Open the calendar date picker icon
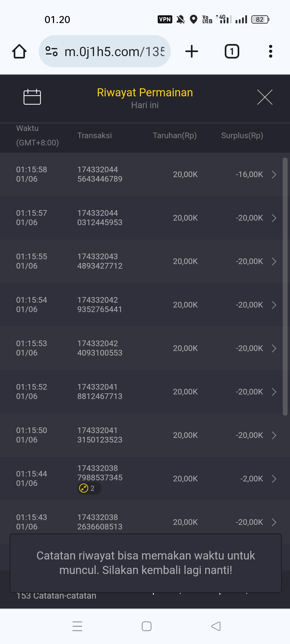Image resolution: width=290 pixels, height=644 pixels. point(32,97)
